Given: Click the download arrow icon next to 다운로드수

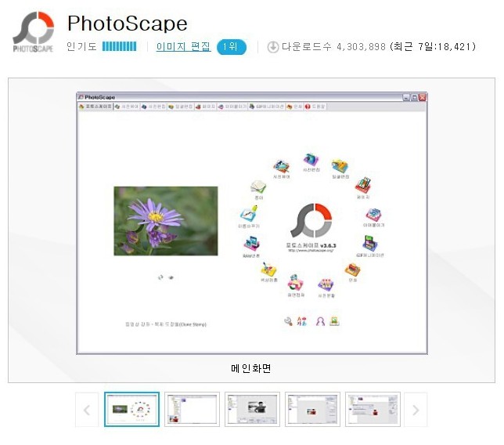Looking at the screenshot, I should (x=273, y=47).
